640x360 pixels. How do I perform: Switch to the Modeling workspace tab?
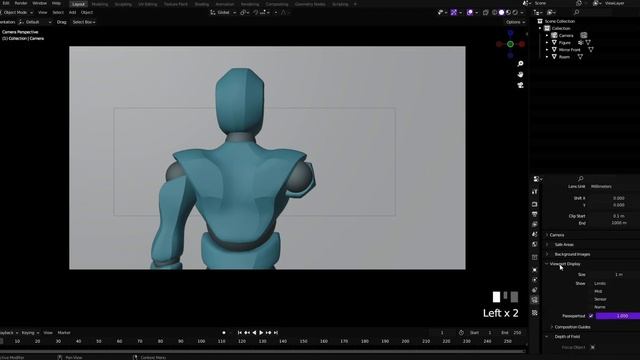click(x=100, y=4)
